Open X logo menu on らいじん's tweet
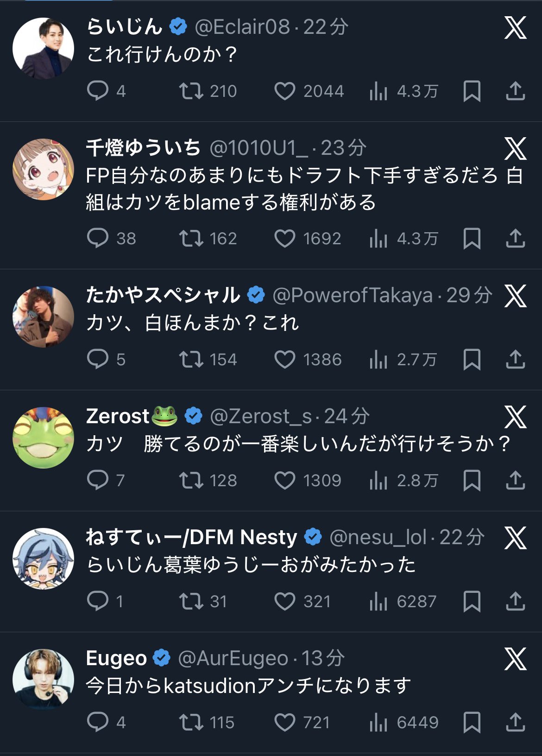The width and height of the screenshot is (542, 756). click(515, 28)
